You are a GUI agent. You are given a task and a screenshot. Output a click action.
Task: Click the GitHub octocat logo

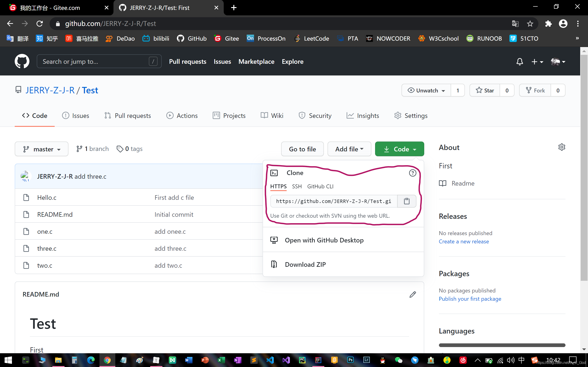(22, 61)
